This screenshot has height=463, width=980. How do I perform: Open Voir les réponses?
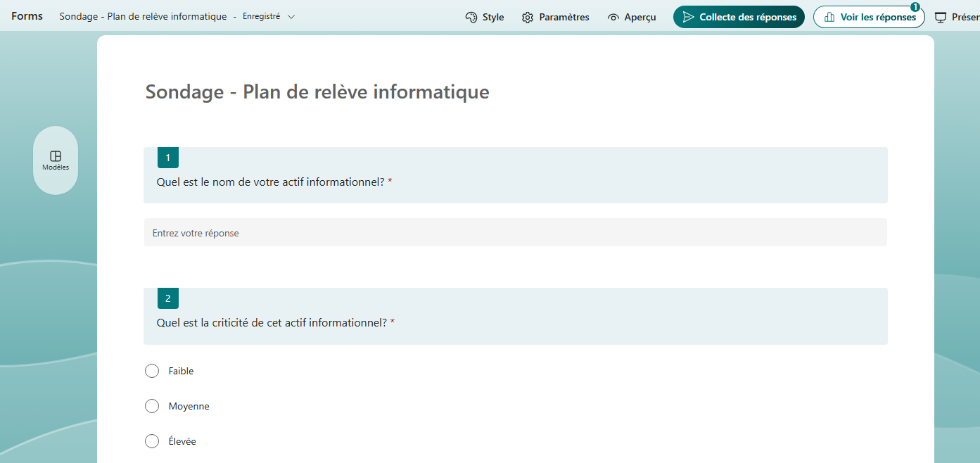(869, 17)
